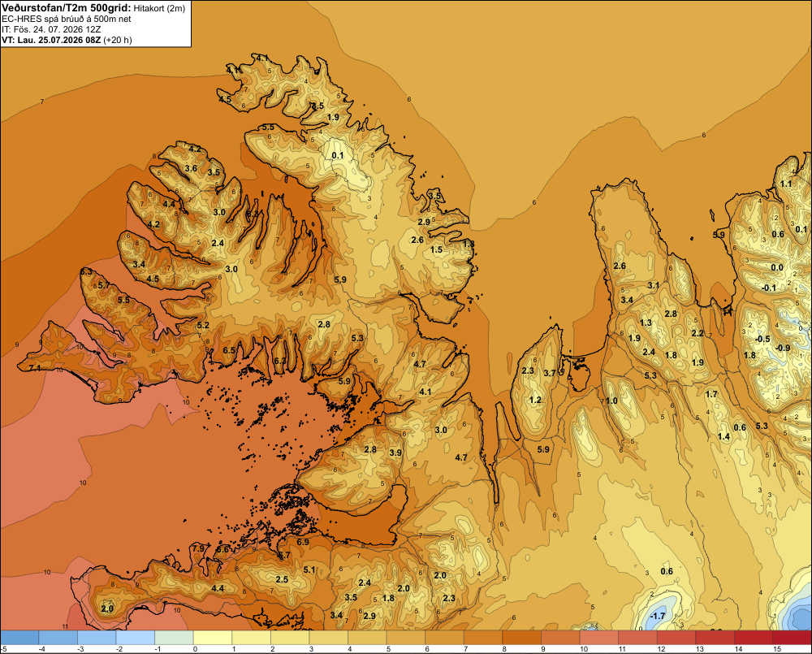Select the legend swatch between 9 and 10
Viewport: 812px width, 654px height.
[x=560, y=637]
